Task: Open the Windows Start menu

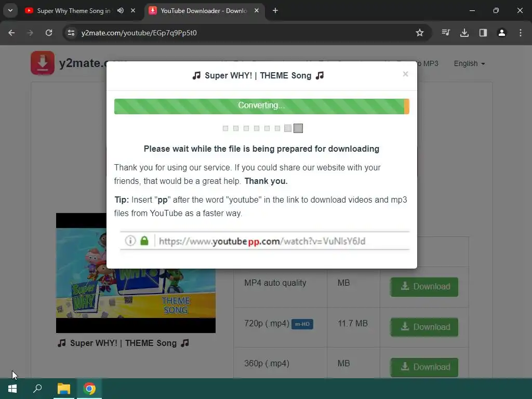Action: 12,389
